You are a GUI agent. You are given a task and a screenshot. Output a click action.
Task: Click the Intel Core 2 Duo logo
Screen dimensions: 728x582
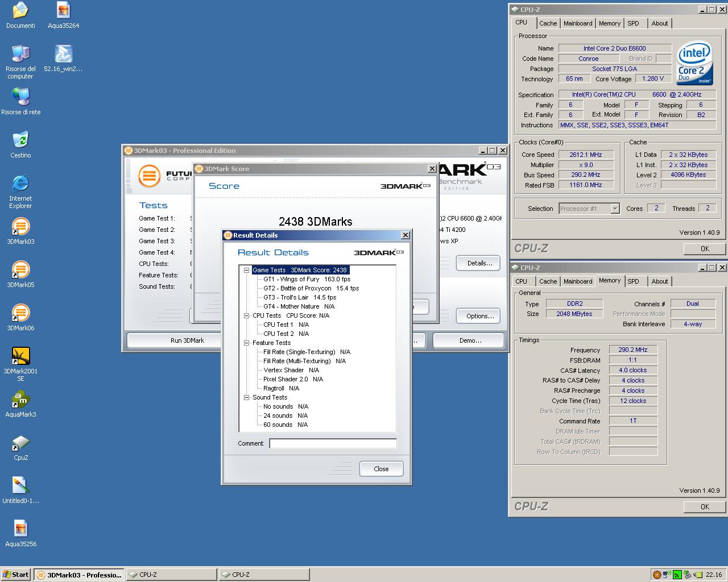click(x=694, y=63)
